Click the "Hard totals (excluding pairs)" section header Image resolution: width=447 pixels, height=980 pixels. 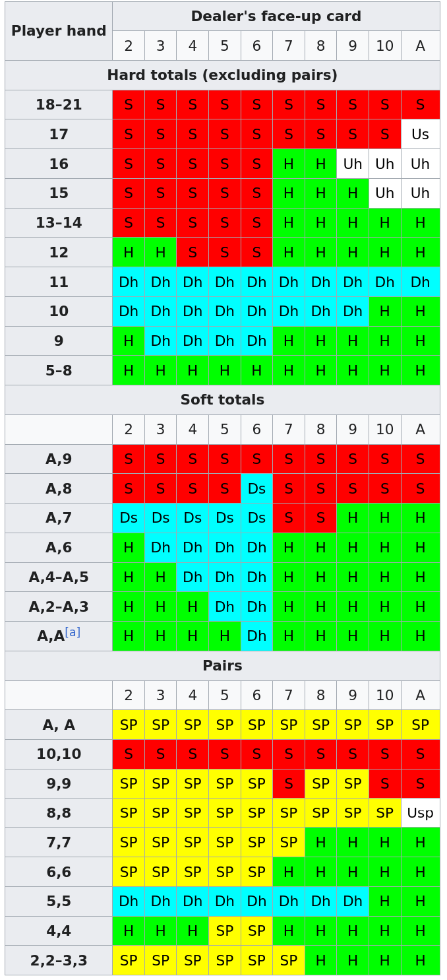click(x=222, y=75)
